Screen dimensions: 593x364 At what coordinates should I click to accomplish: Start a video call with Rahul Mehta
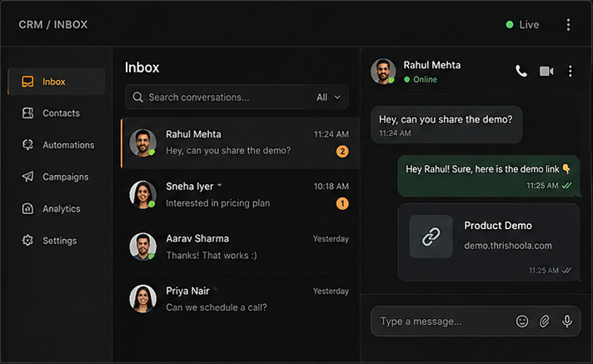click(546, 71)
